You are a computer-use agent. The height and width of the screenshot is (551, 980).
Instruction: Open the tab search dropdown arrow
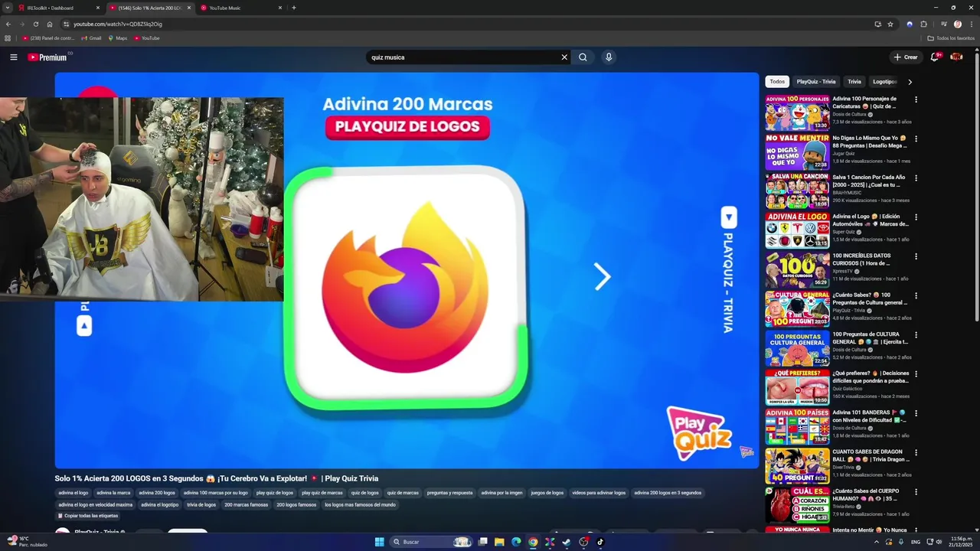pyautogui.click(x=9, y=8)
